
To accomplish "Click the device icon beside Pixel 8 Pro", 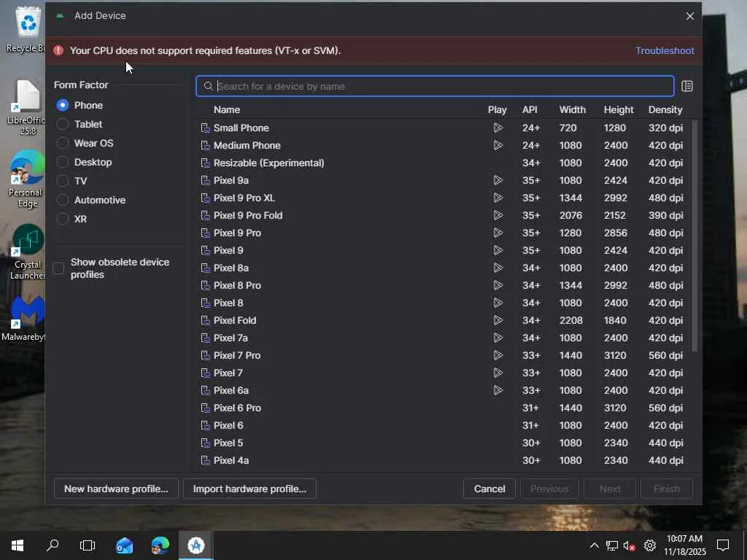I will 205,285.
